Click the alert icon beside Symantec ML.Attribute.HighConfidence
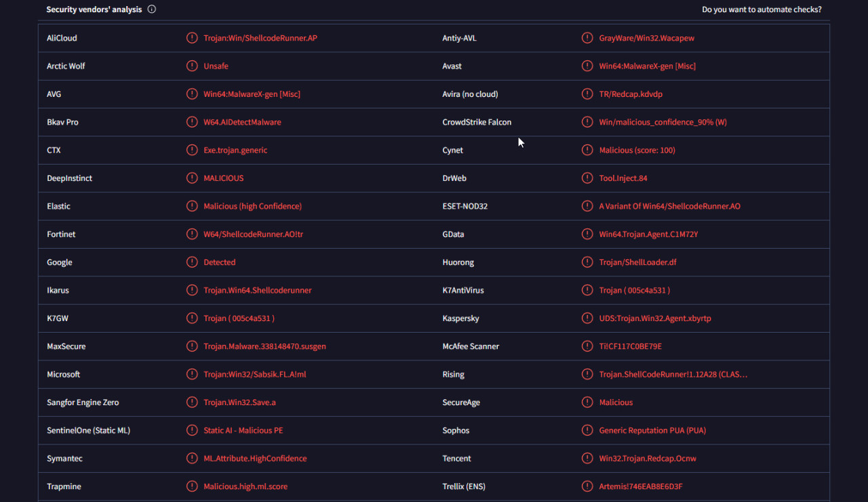 click(192, 459)
